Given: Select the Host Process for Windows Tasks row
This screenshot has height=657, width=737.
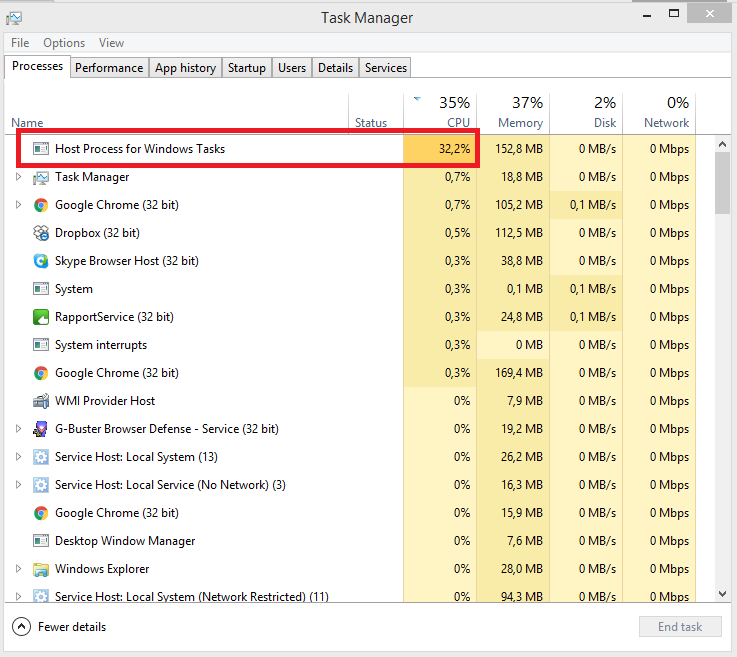Looking at the screenshot, I should tap(350, 149).
